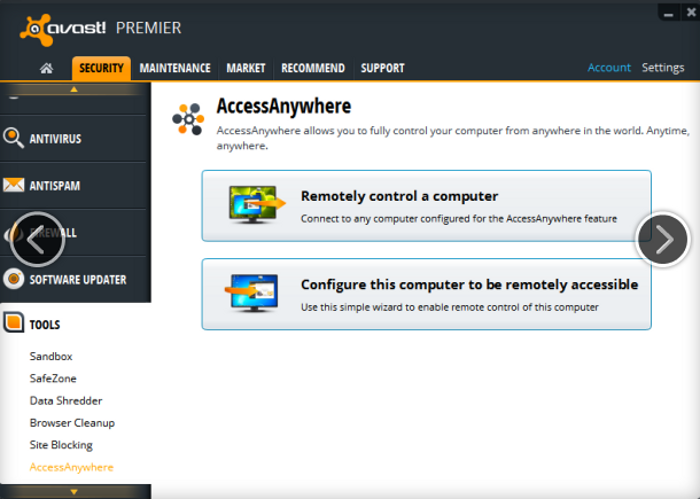Open the Software Updater section
The image size is (700, 499).
tap(73, 279)
